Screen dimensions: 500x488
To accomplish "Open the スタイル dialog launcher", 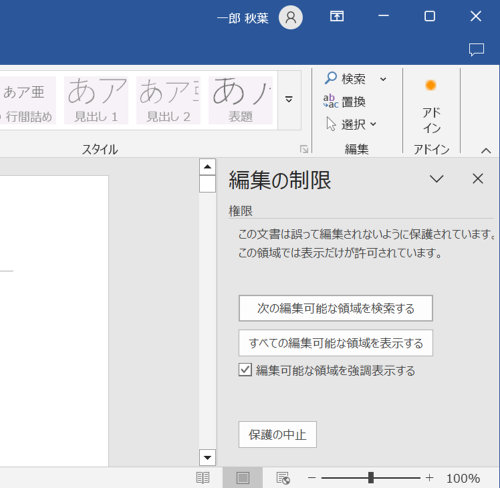I will click(304, 149).
